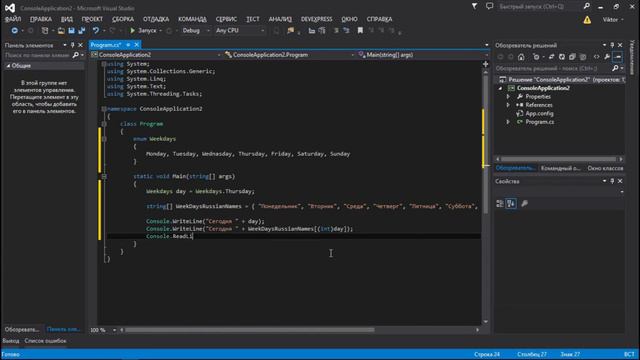This screenshot has width=640, height=360.
Task: Click the Home icon in Solution Explorer
Action: (x=521, y=57)
